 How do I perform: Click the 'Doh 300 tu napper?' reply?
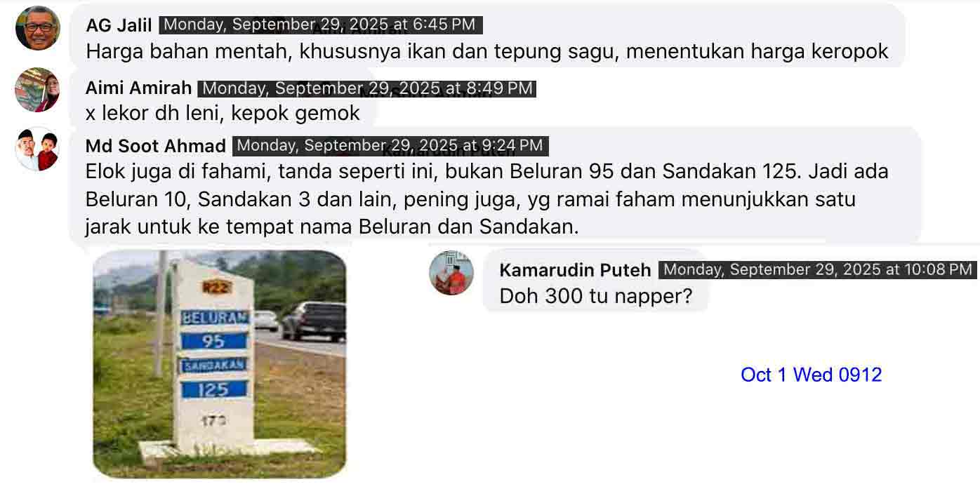(x=595, y=296)
